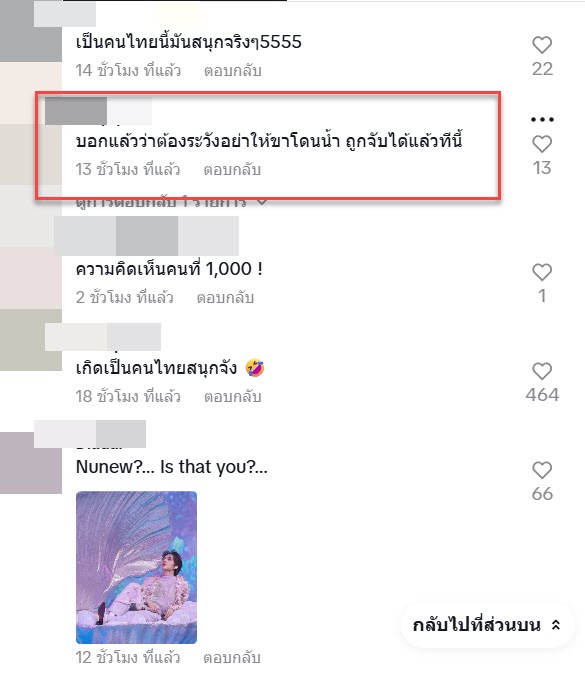Reply to the 18 hours ago comment
Viewport: 585px width, 674px height.
coord(233,396)
